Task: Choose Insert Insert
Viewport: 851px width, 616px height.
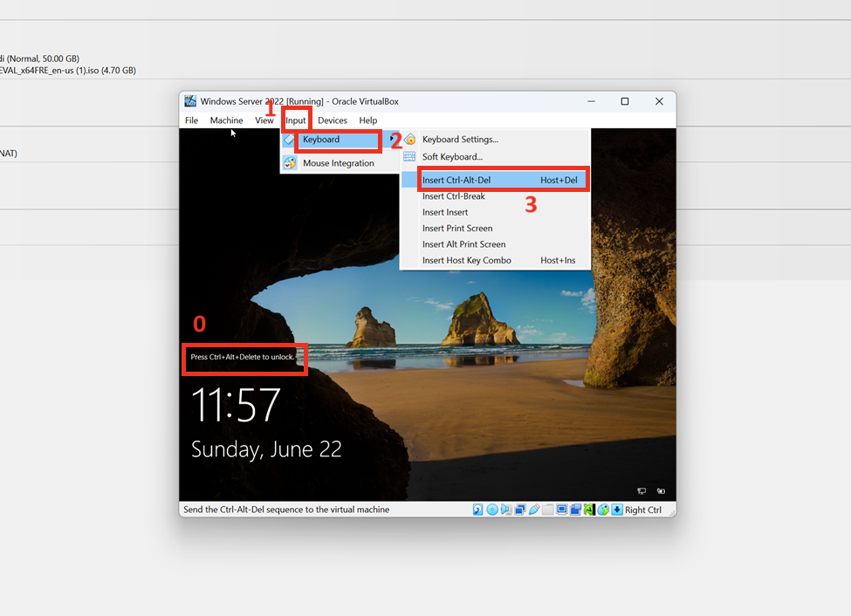Action: pyautogui.click(x=495, y=212)
